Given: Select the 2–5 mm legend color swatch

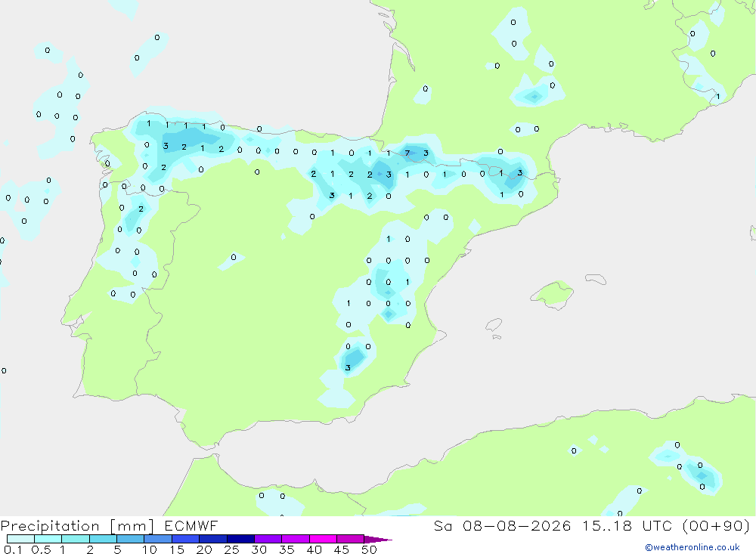Looking at the screenshot, I should [103, 539].
